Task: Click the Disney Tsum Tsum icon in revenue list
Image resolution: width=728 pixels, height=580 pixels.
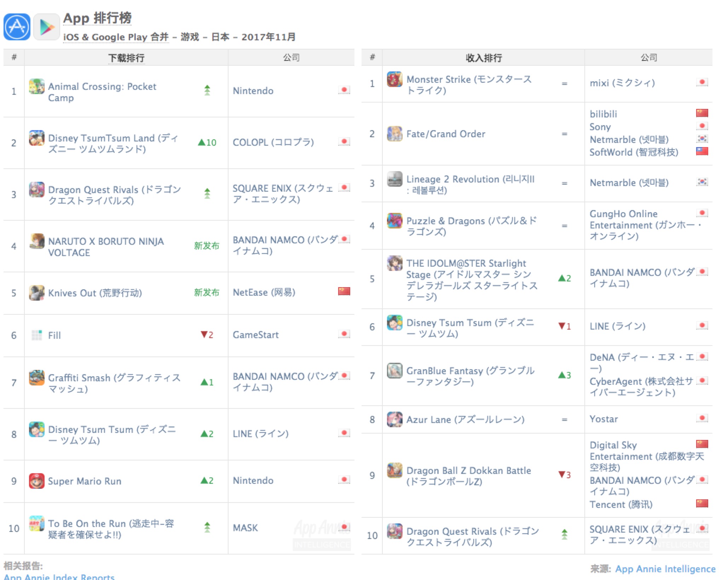Action: pyautogui.click(x=395, y=323)
